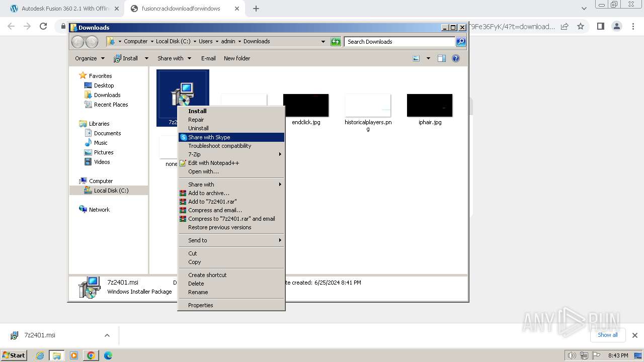Select Add to "7z2401.rar"
The width and height of the screenshot is (644, 362).
pos(231,202)
